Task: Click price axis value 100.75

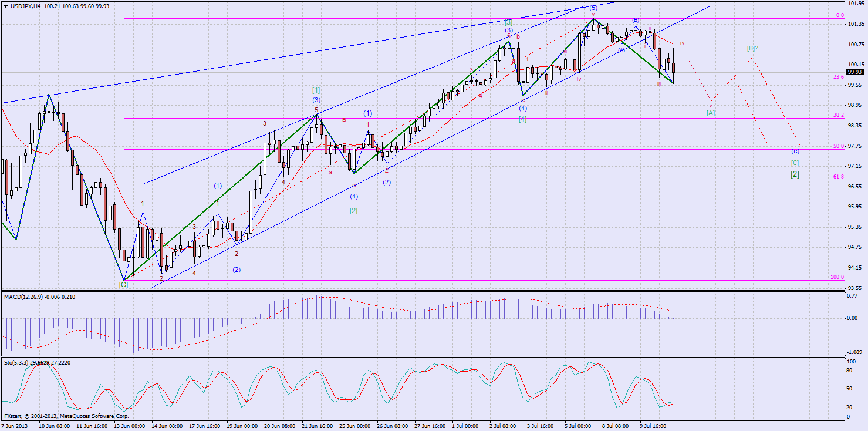Action: click(855, 44)
